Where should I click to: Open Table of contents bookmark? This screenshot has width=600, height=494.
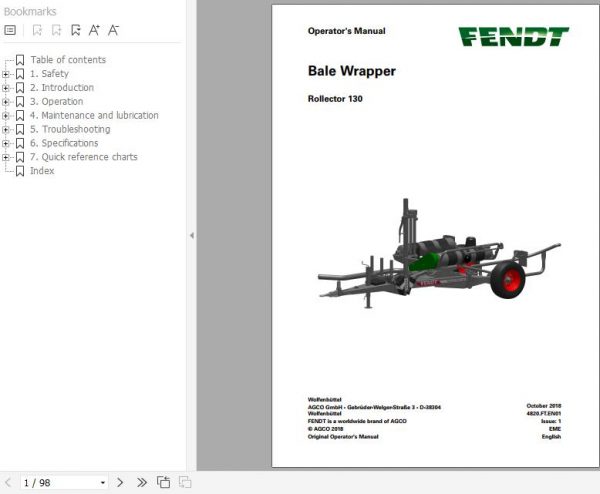point(68,60)
